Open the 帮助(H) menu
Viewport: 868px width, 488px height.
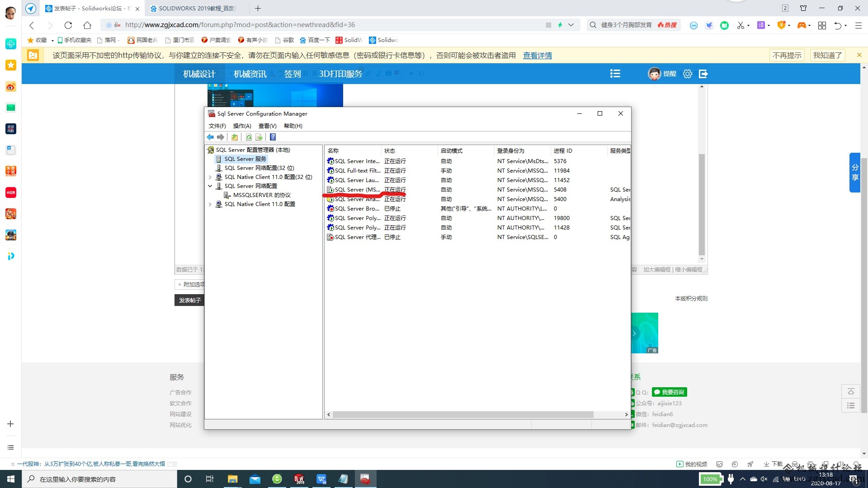(293, 126)
